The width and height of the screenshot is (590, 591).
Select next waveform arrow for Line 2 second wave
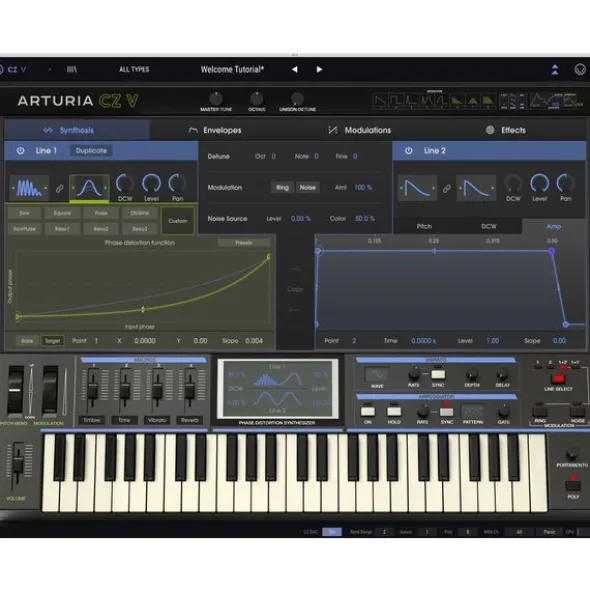492,188
